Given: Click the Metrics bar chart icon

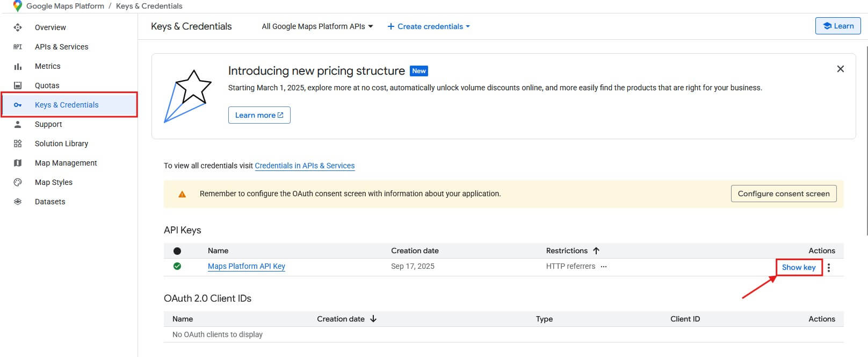Looking at the screenshot, I should pos(18,66).
